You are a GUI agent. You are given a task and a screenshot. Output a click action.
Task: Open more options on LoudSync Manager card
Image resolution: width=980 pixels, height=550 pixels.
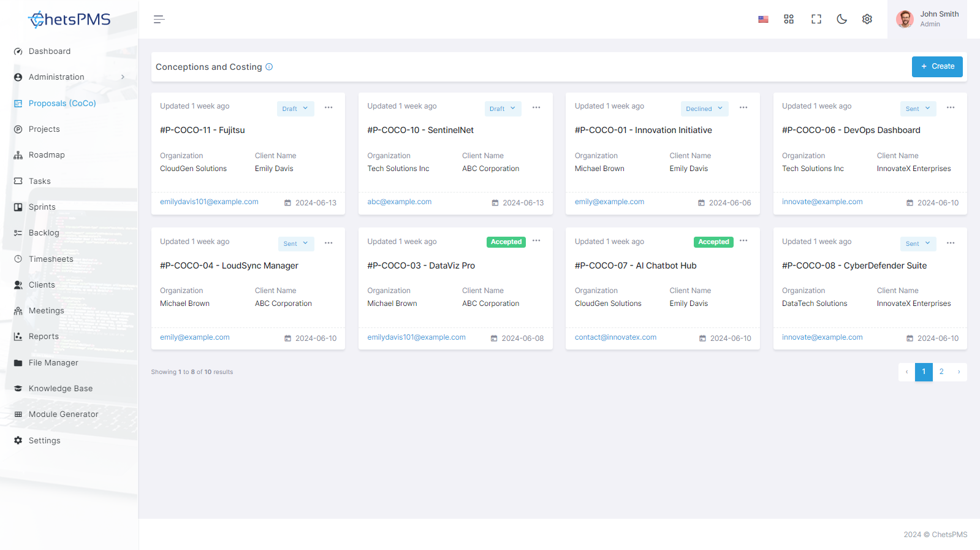coord(329,243)
